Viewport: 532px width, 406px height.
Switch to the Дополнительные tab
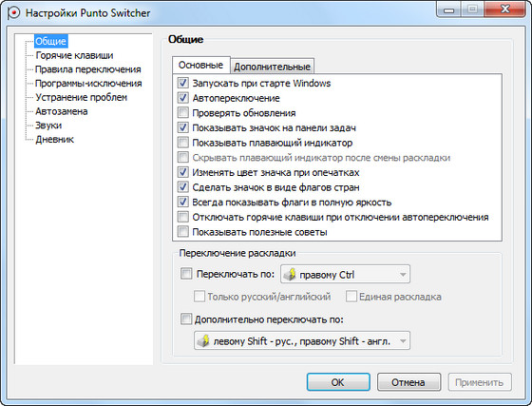(x=272, y=67)
